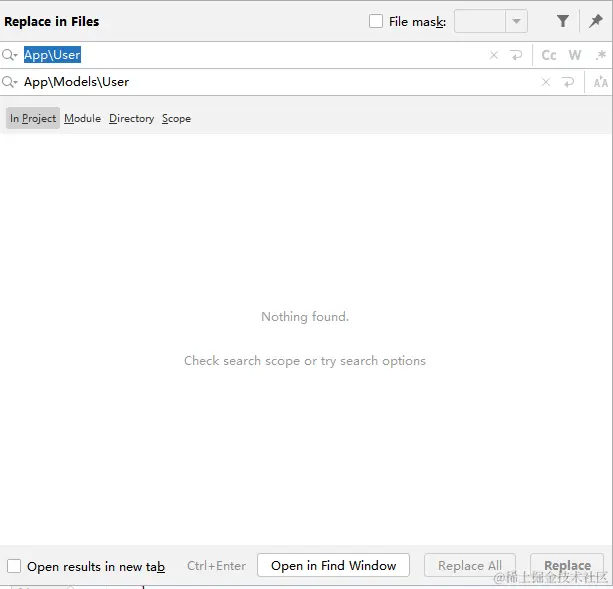Insert new line in search field
This screenshot has width=613, height=589.
coord(516,55)
